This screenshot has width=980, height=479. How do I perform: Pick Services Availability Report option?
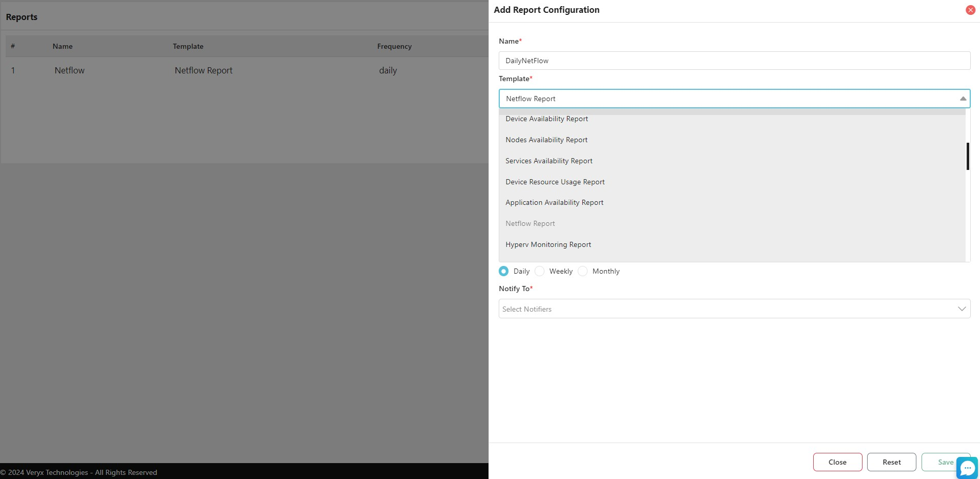tap(548, 161)
